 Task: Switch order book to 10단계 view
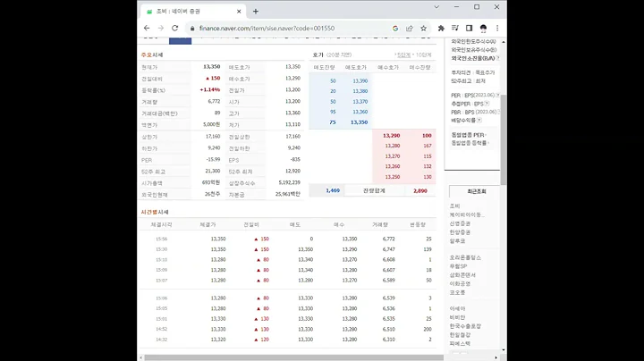[x=422, y=55]
